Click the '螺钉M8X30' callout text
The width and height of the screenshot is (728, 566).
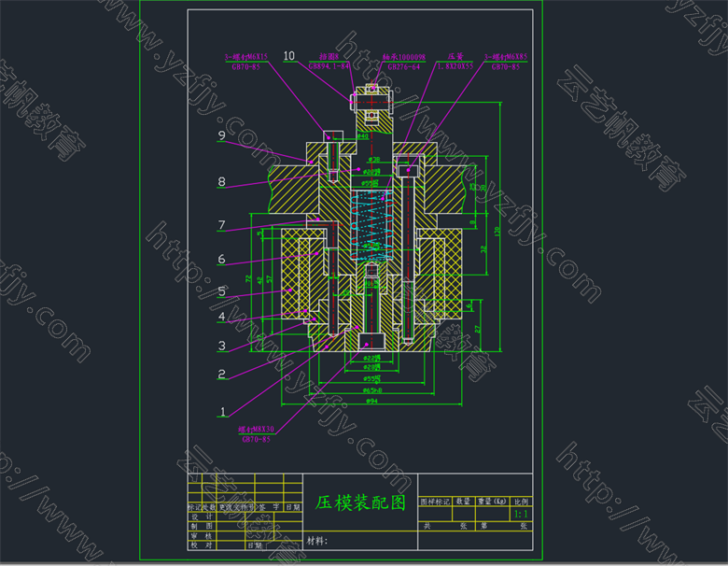[x=257, y=430]
